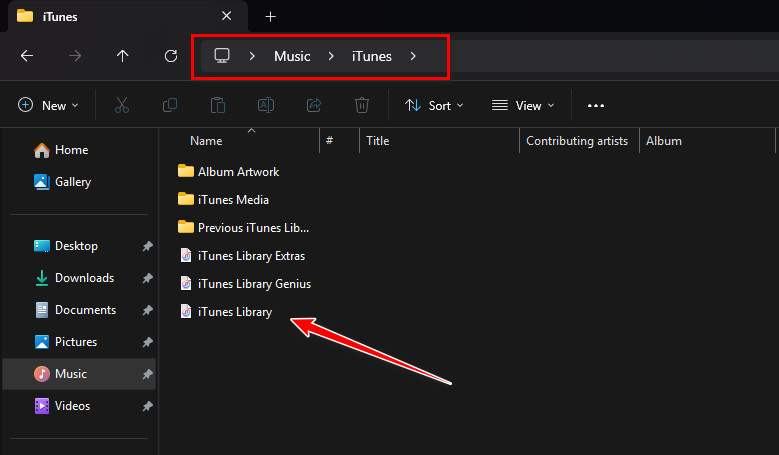779x455 pixels.
Task: Open the Sort dropdown menu
Action: point(434,105)
